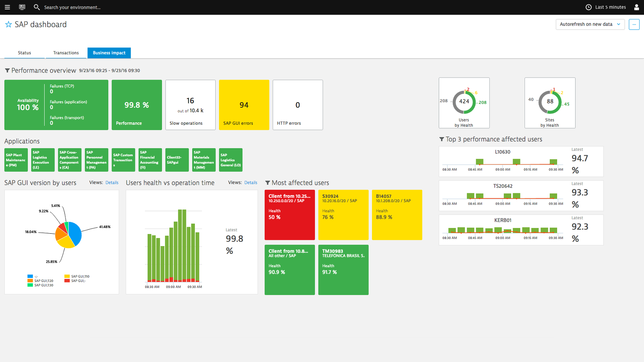Open the hamburger navigation menu
Viewport: 644px width, 362px height.
click(x=7, y=7)
